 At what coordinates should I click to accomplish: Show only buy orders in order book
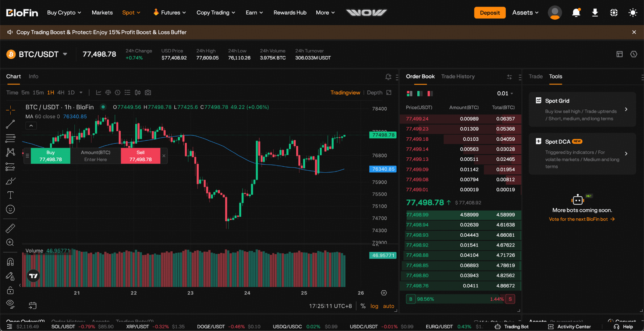420,93
